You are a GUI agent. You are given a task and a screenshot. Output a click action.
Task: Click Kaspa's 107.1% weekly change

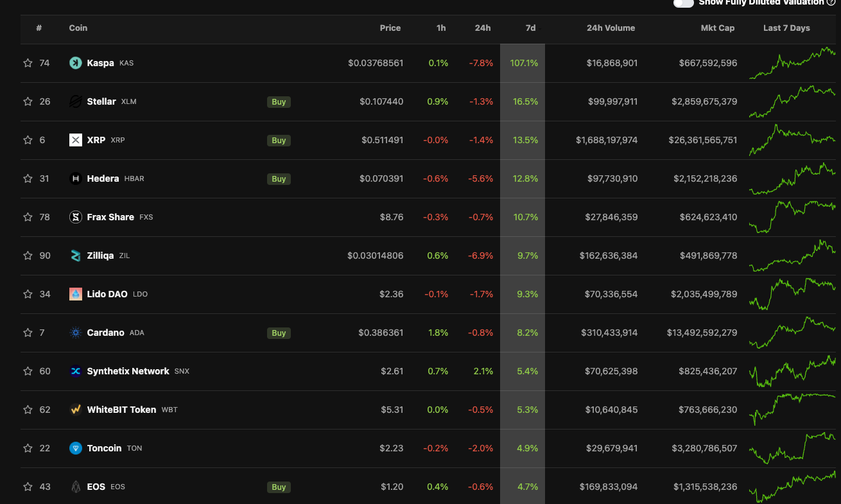[x=524, y=63]
